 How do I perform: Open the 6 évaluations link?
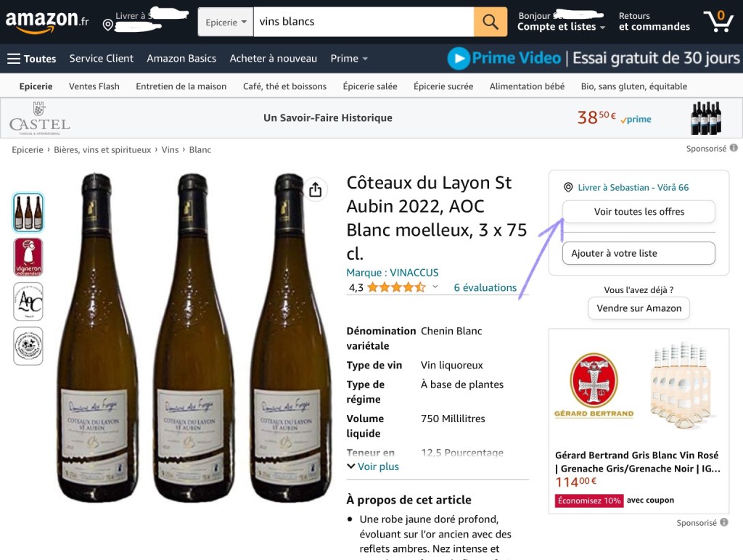(485, 287)
